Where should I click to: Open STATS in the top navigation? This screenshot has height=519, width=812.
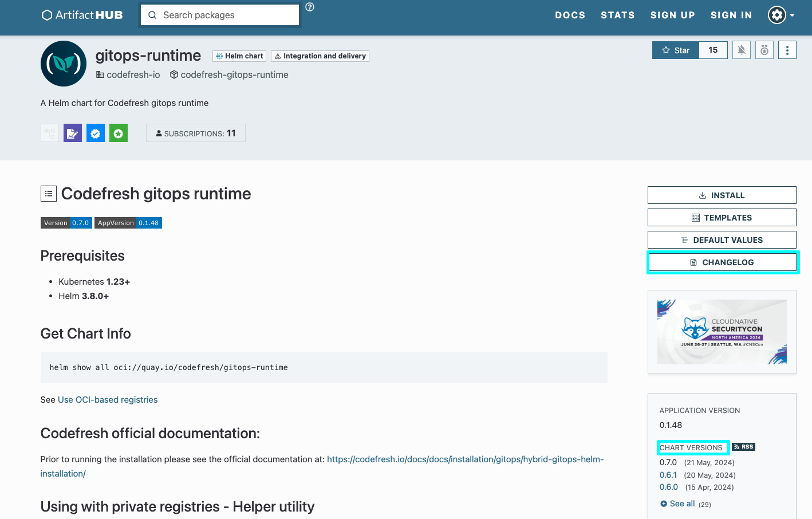(x=617, y=15)
